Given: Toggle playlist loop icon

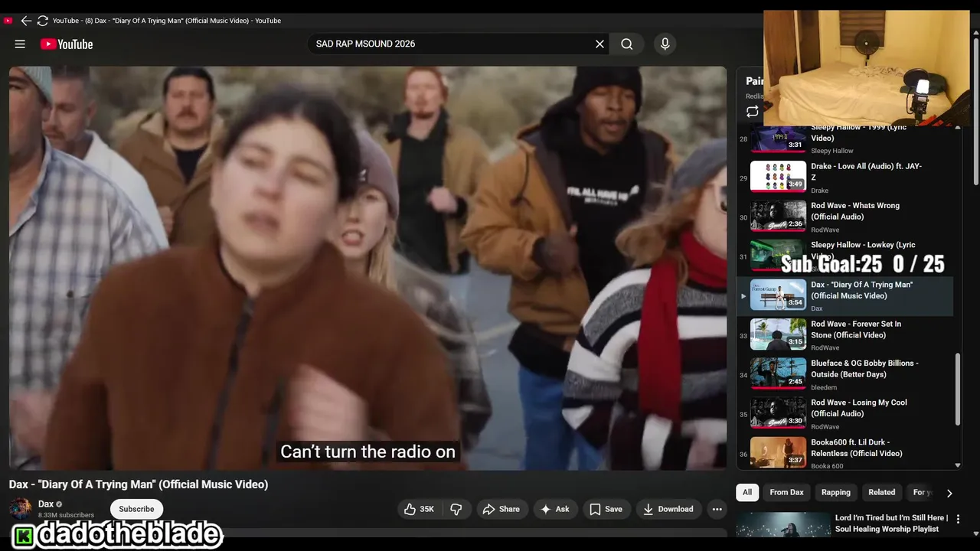Looking at the screenshot, I should [x=753, y=112].
